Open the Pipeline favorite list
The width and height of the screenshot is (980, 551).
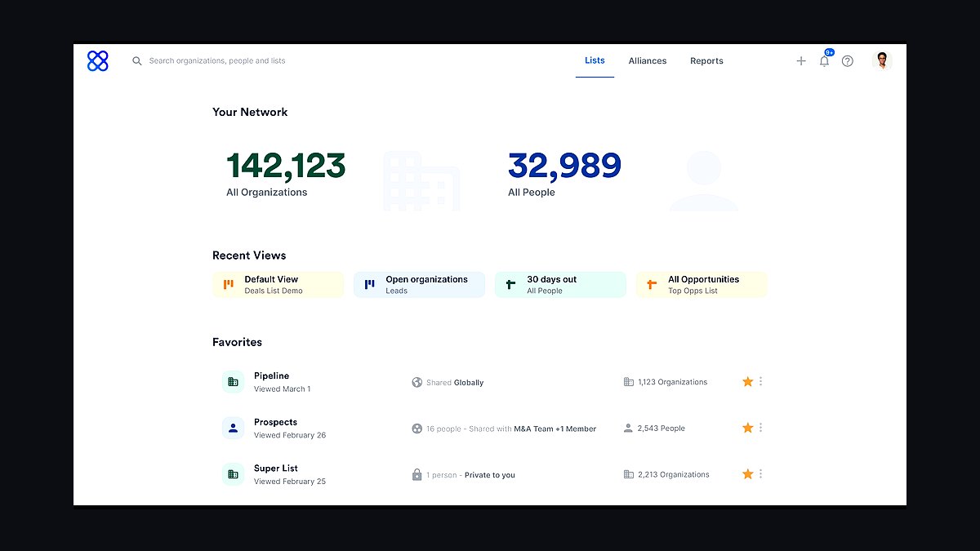tap(271, 376)
